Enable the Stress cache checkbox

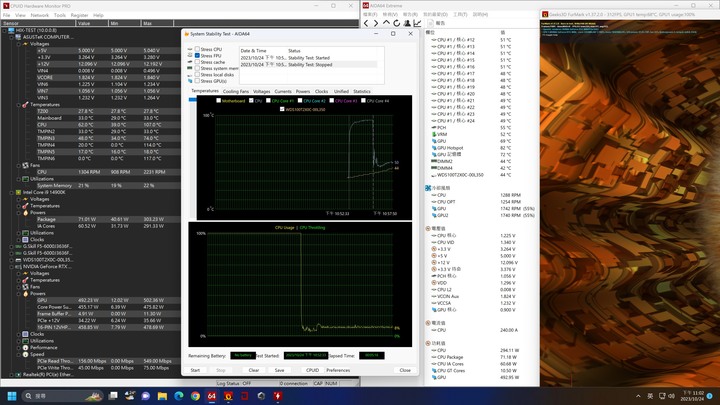(197, 62)
